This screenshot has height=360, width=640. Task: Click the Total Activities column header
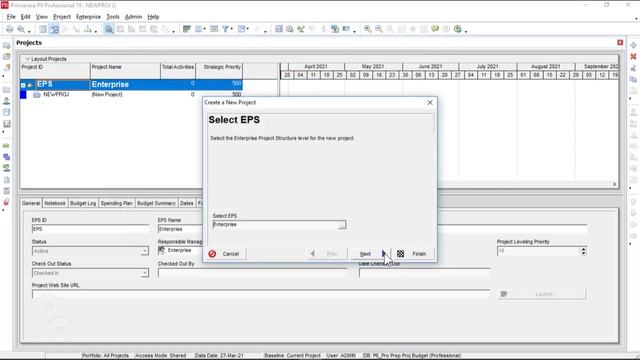point(178,71)
